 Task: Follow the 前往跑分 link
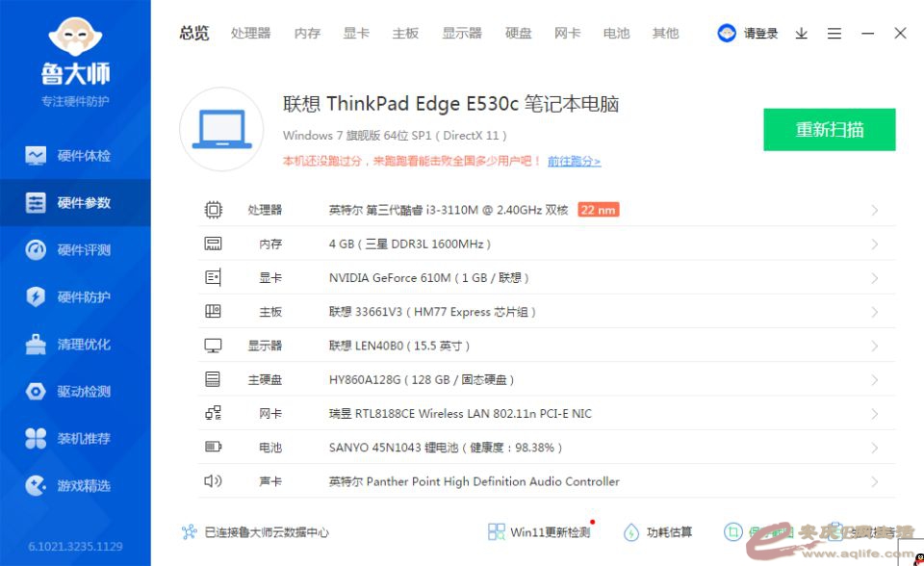coord(574,162)
